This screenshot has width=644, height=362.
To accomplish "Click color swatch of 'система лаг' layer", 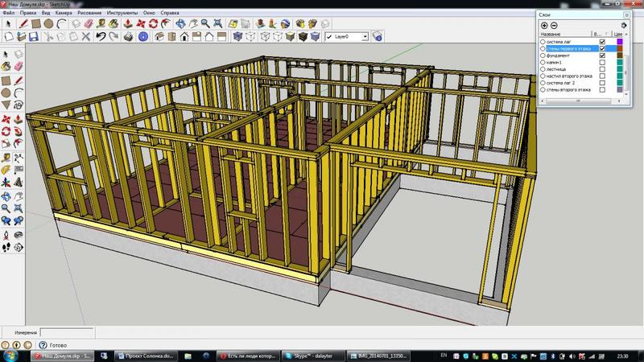I will (x=620, y=42).
